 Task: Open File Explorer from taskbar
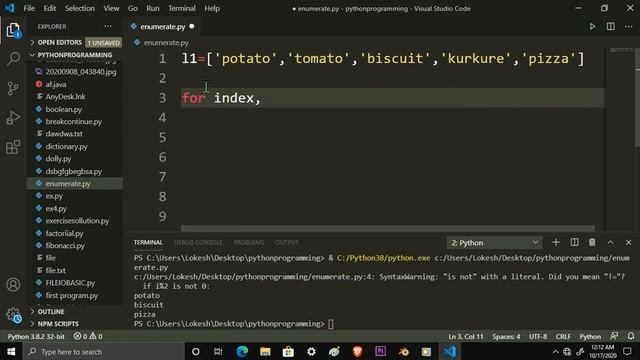pos(265,351)
